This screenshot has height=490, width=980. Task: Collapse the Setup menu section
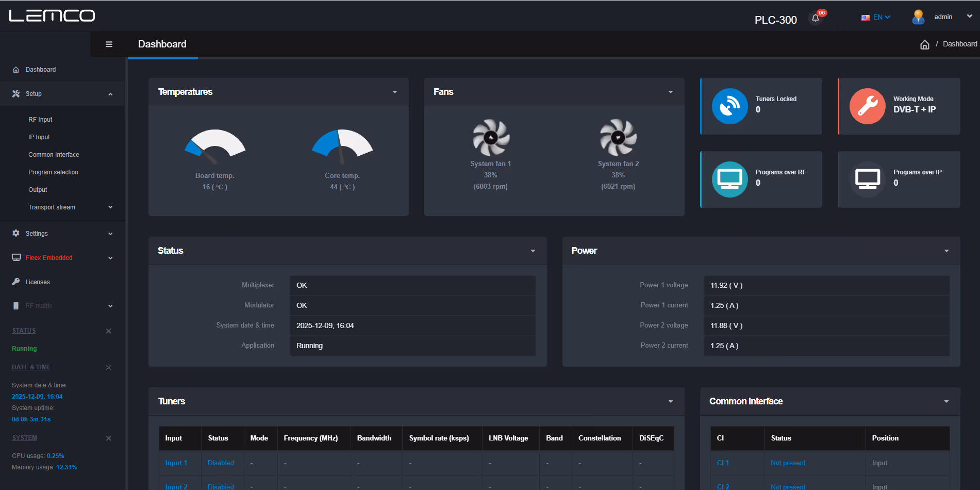110,93
